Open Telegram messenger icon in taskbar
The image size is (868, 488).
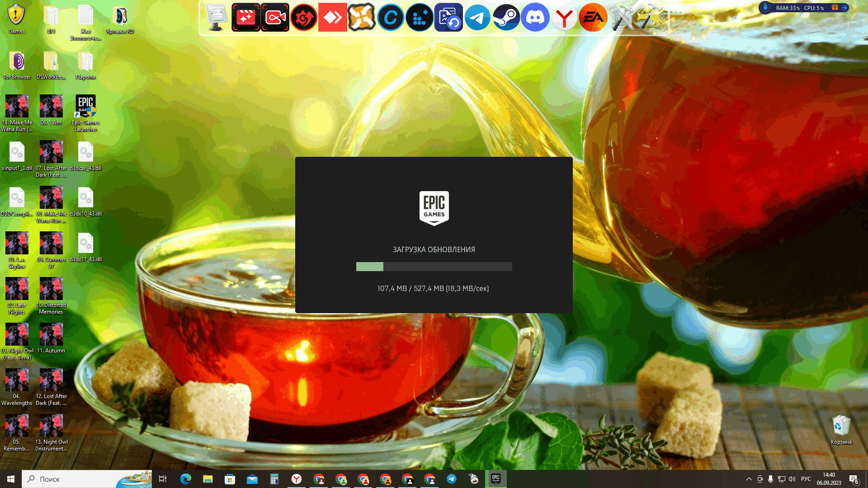451,479
